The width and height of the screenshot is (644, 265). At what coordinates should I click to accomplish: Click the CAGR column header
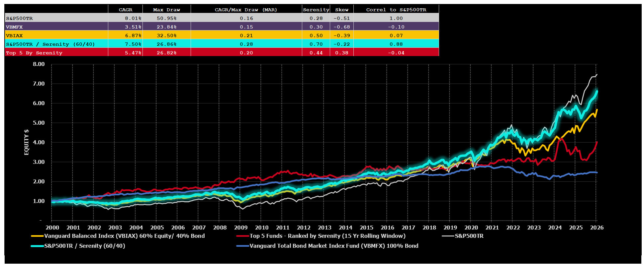pos(126,10)
